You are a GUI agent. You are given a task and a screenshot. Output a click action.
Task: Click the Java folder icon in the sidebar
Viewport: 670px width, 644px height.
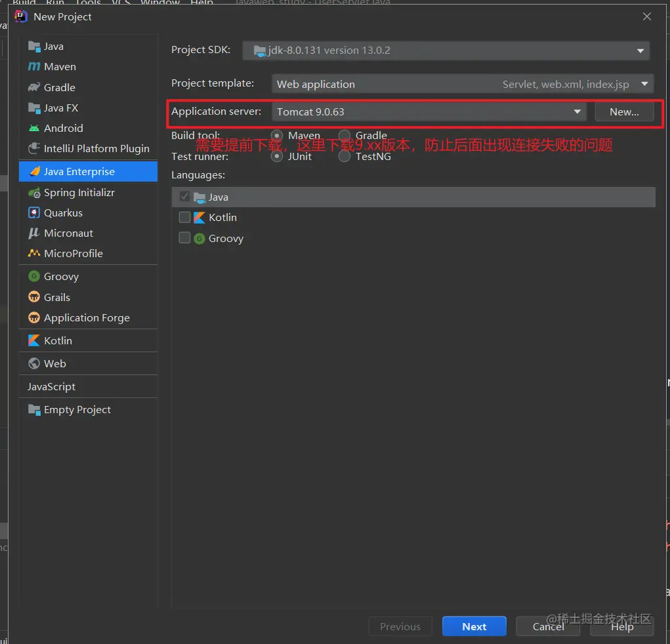tap(33, 46)
